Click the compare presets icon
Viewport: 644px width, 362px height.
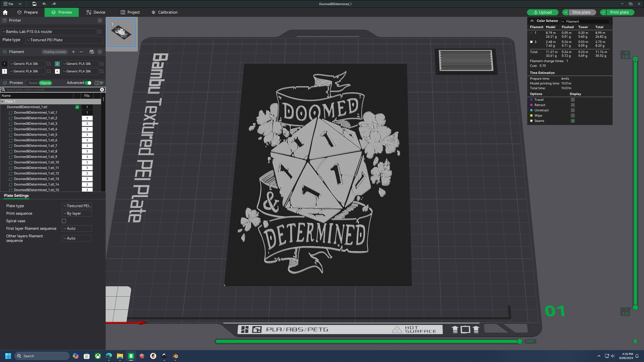click(102, 83)
